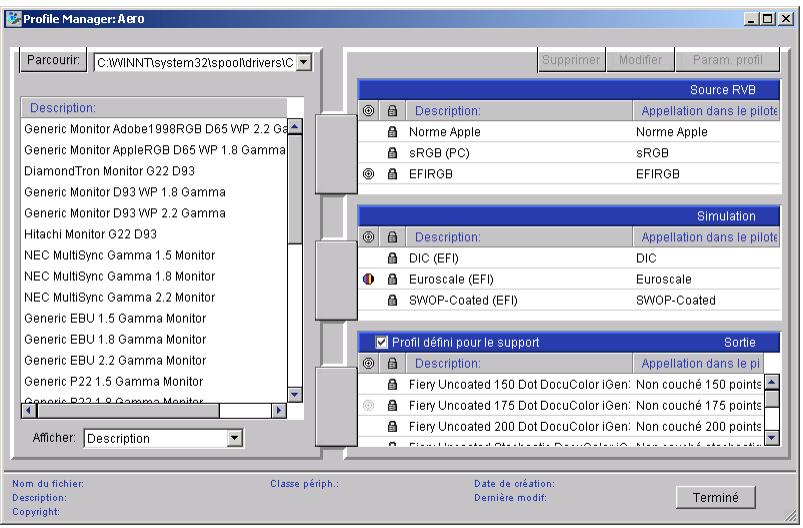Click the Param. profil button
Image resolution: width=803 pixels, height=528 pixels.
click(728, 60)
